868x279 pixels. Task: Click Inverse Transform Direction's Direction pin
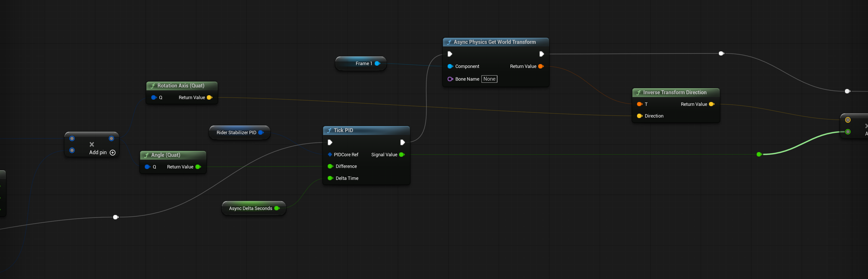point(640,116)
